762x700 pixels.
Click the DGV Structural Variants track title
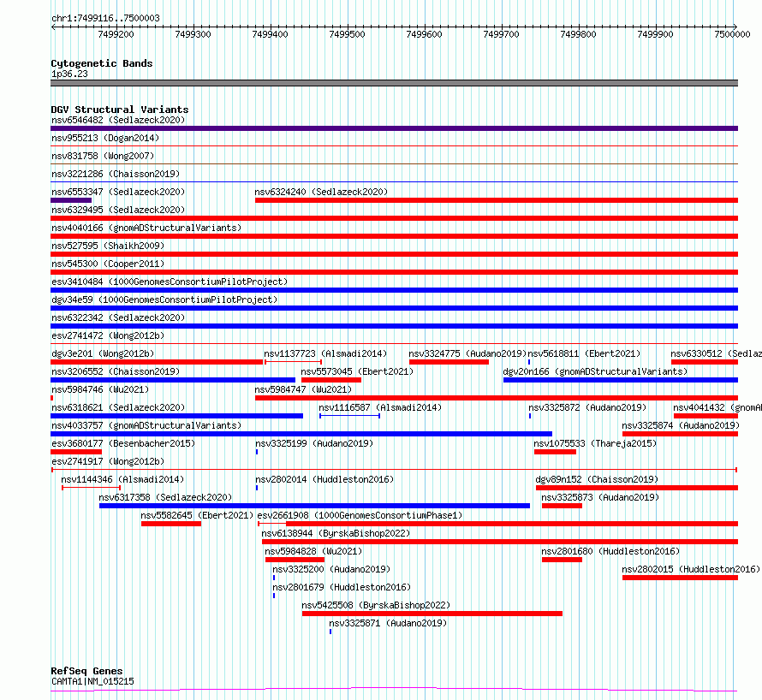tap(120, 110)
